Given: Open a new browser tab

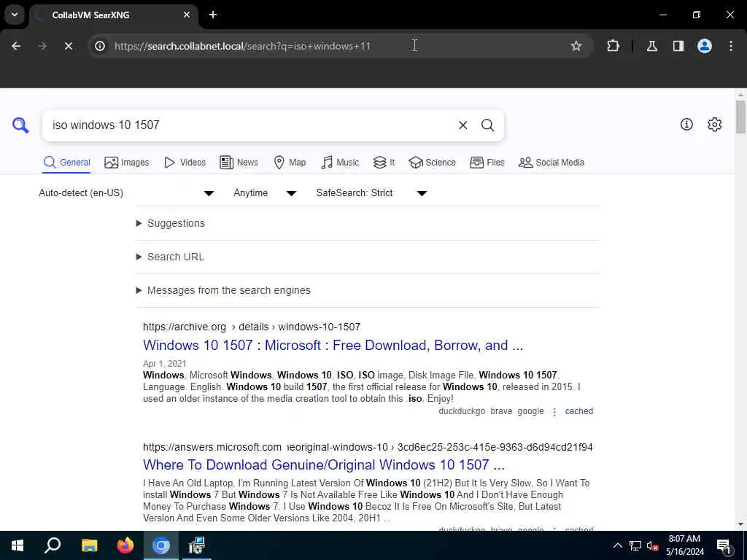Looking at the screenshot, I should [x=213, y=15].
